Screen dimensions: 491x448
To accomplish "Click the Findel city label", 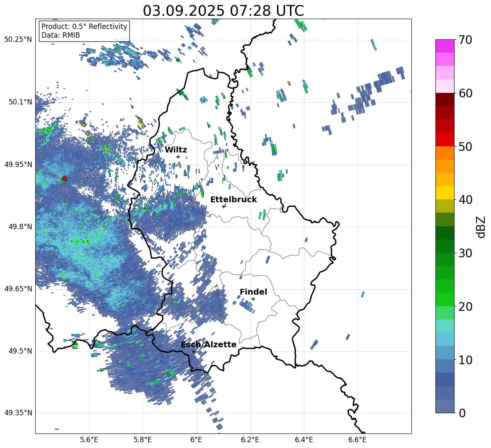I will click(x=253, y=292).
